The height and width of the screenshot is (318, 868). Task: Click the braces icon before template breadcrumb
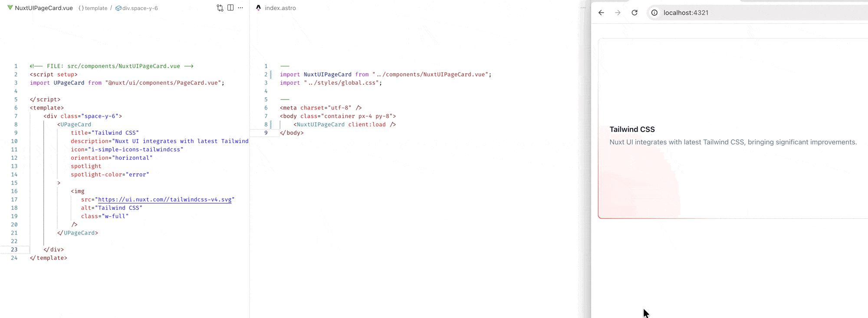(x=81, y=8)
